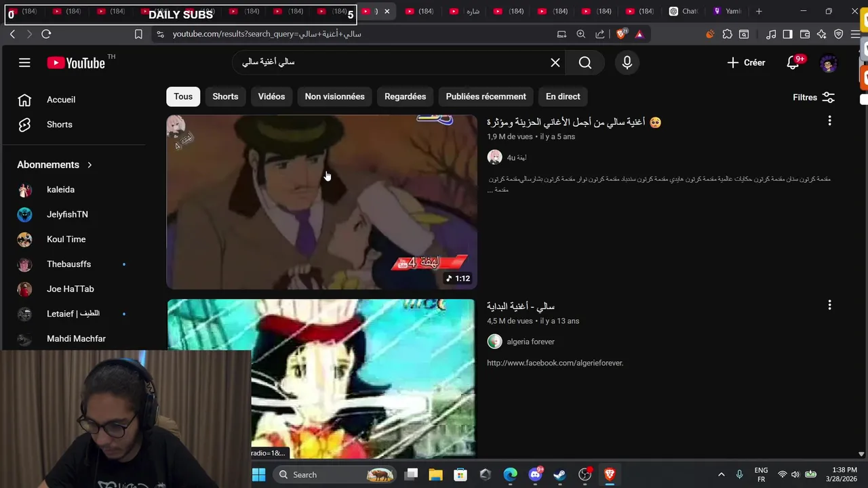Open the Windows Start button
The width and height of the screenshot is (868, 488).
[258, 474]
